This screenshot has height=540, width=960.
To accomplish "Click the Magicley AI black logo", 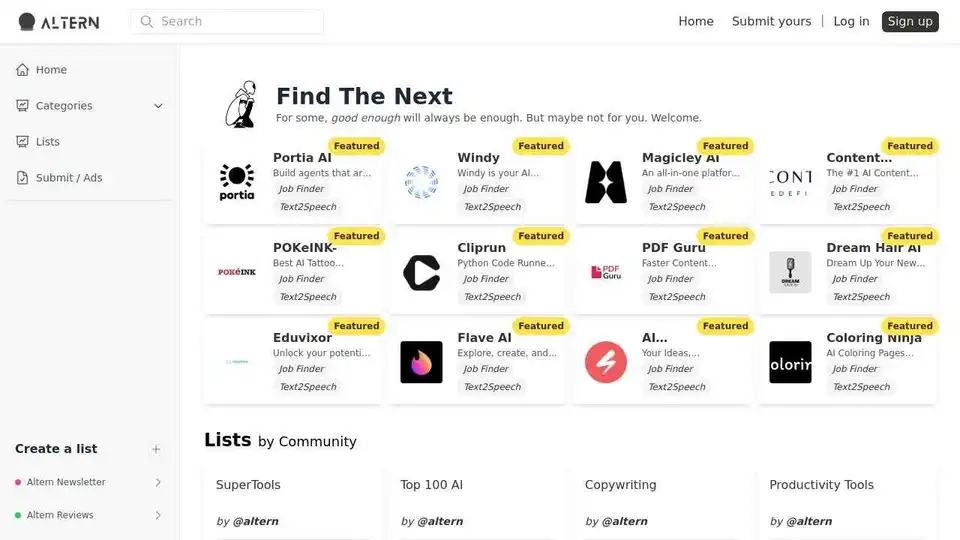I will pos(605,182).
